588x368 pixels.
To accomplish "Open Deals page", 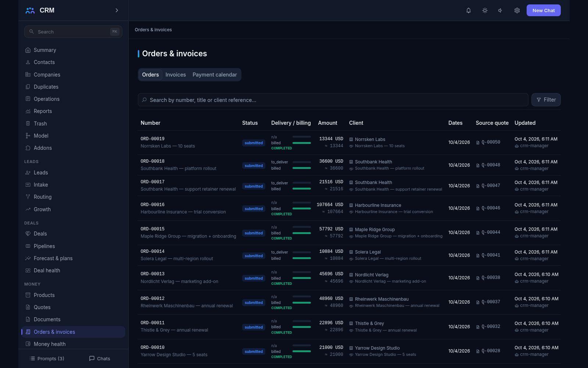I will [73, 234].
